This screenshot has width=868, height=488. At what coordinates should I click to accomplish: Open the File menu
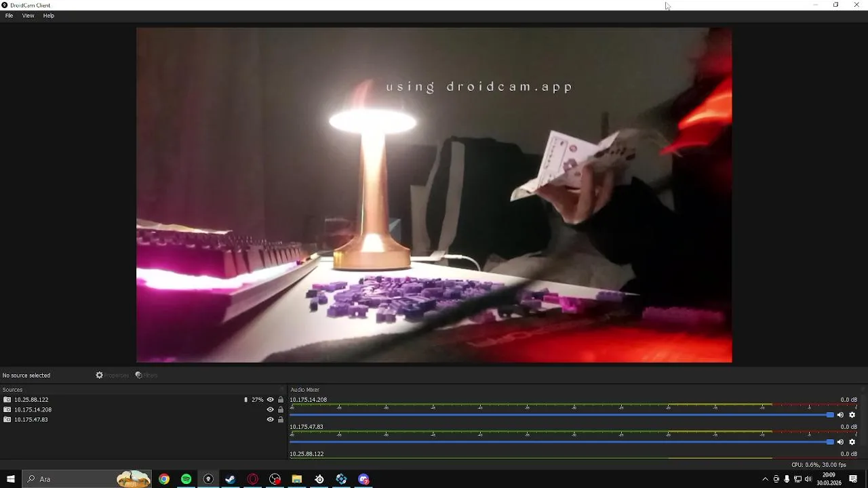click(9, 16)
